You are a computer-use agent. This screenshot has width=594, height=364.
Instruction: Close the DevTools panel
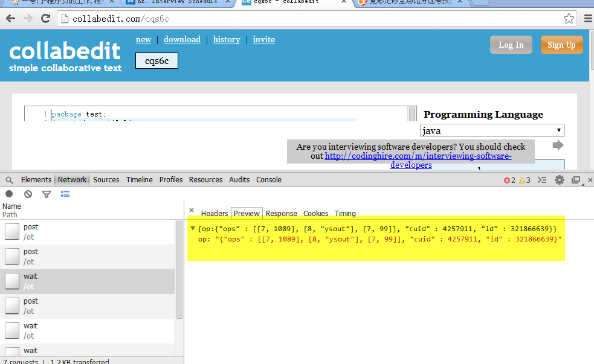click(x=590, y=180)
